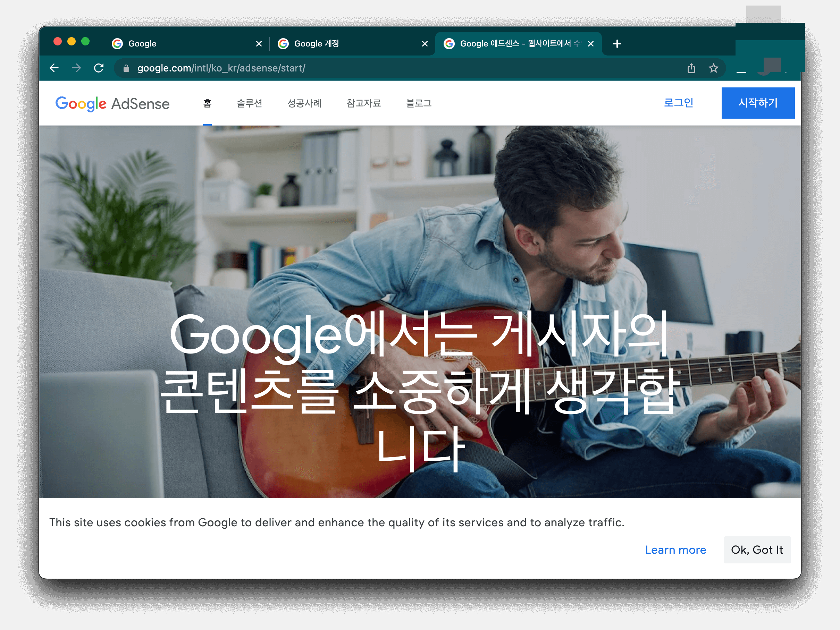
Task: Click the share page icon
Action: pyautogui.click(x=691, y=68)
